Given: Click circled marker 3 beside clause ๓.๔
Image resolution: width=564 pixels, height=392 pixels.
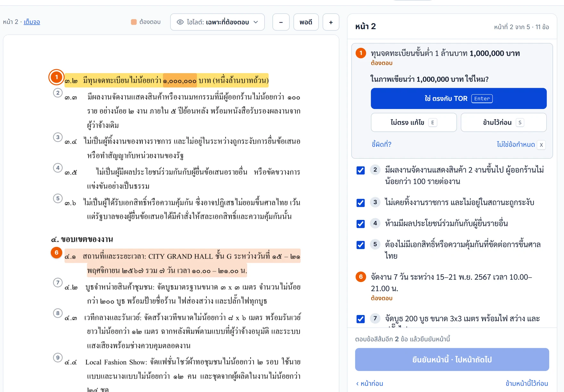Looking at the screenshot, I should [x=58, y=138].
